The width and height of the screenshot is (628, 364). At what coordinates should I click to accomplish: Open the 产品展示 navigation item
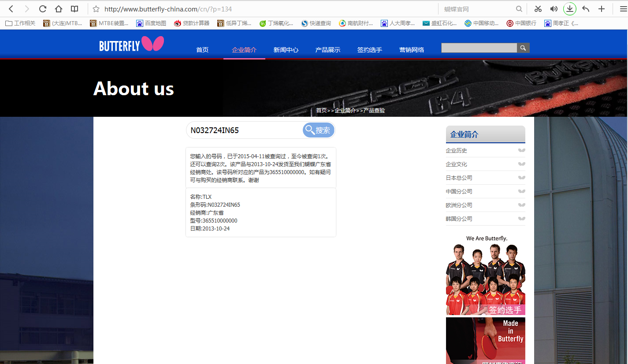(328, 50)
